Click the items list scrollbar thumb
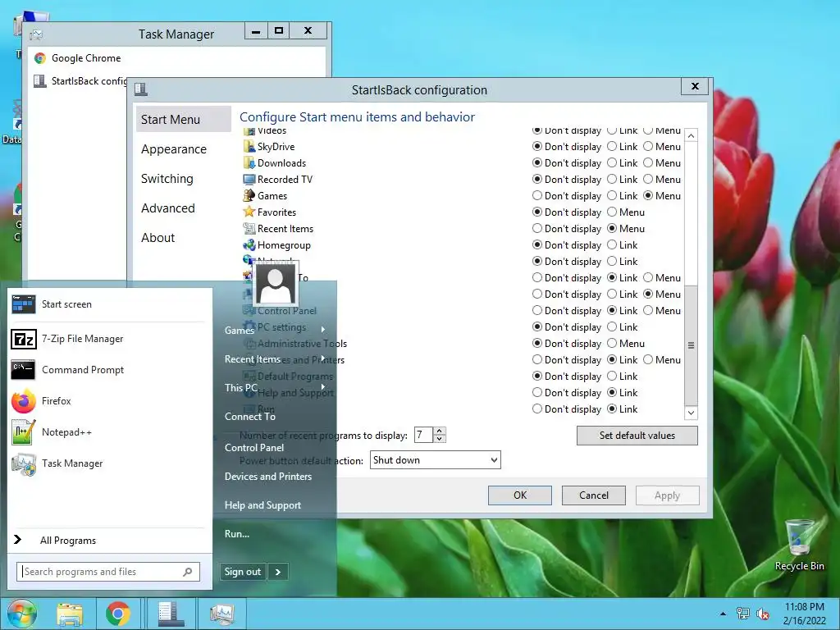840x630 pixels. (691, 345)
